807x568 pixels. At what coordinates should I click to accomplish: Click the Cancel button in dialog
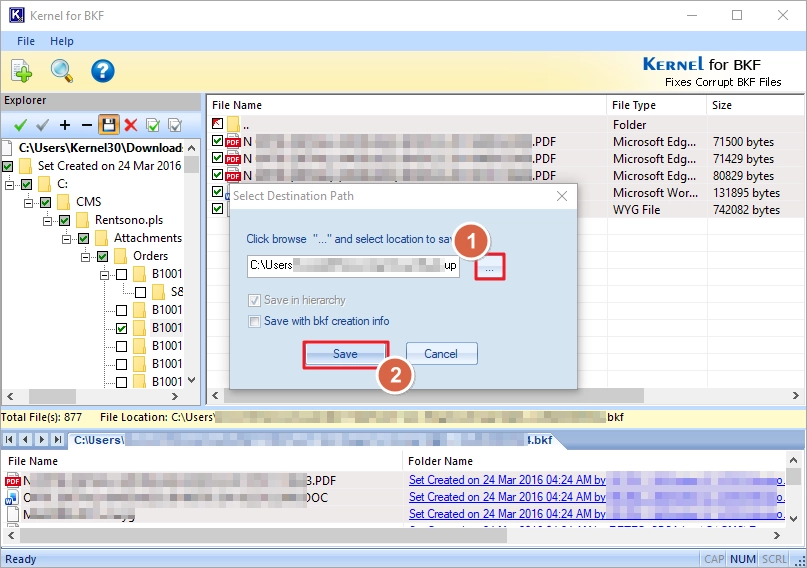(441, 354)
